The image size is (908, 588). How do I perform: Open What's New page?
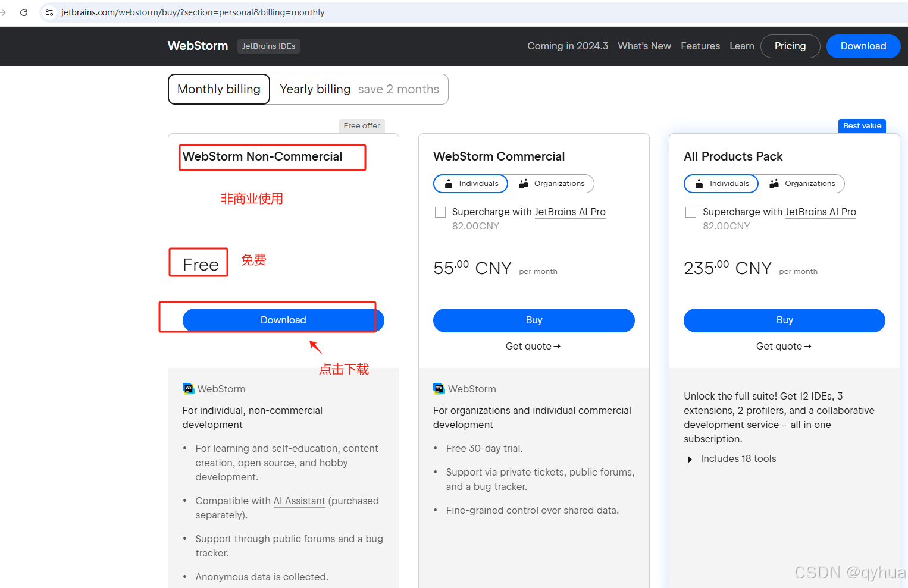click(x=644, y=46)
